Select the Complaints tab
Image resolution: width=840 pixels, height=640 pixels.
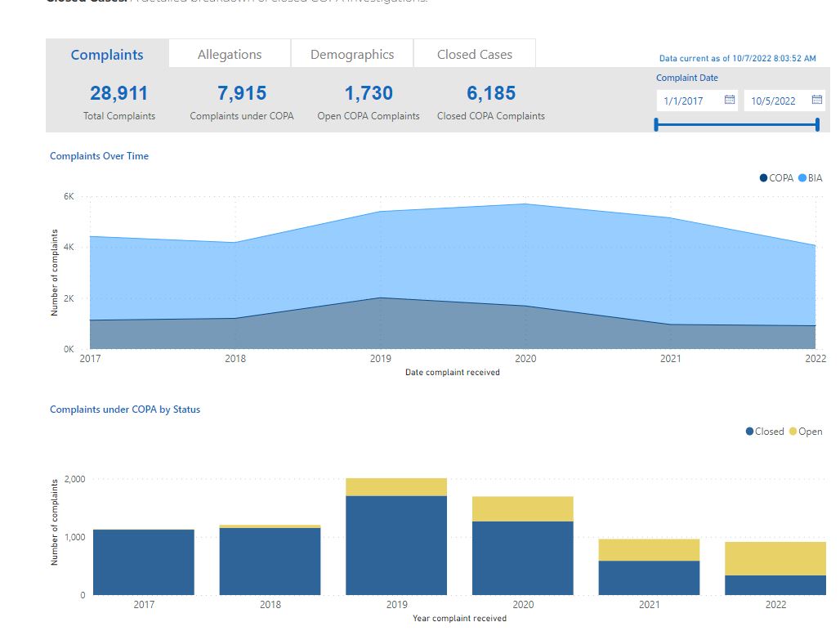(x=107, y=54)
